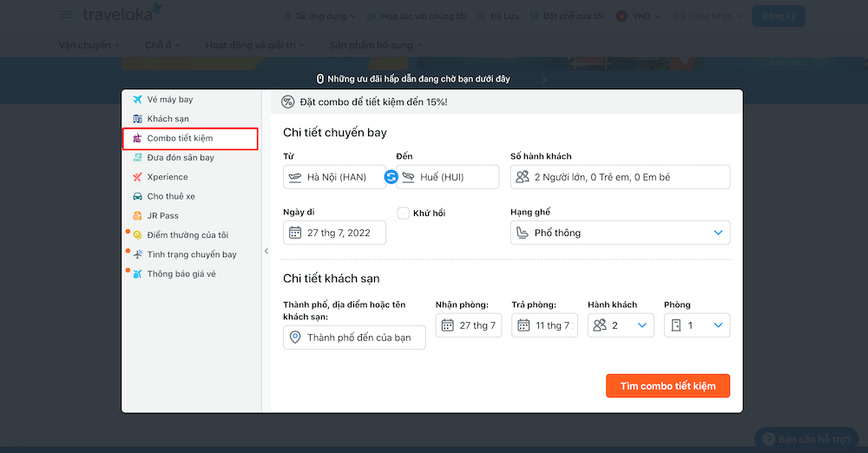The height and width of the screenshot is (453, 868).
Task: Open the Hạng ghế Phổ thông dropdown
Action: coord(620,233)
